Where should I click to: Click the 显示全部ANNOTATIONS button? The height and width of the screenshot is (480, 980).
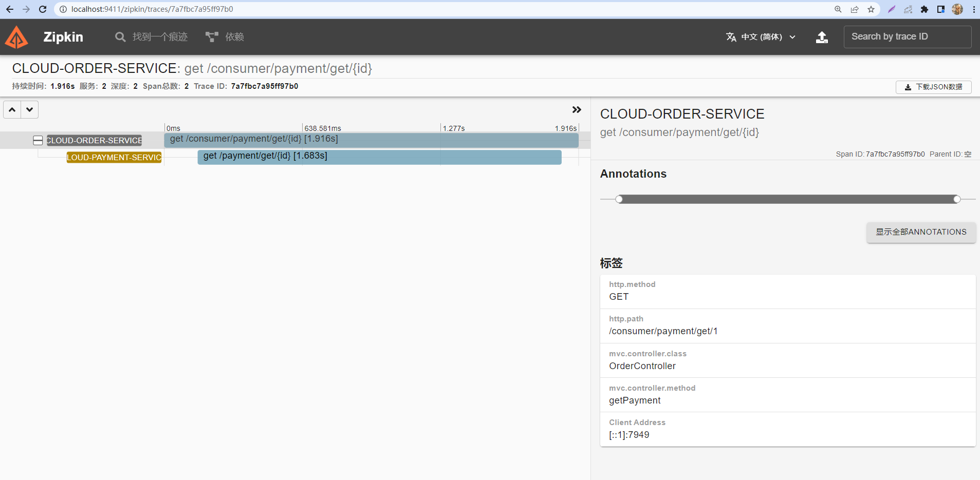pos(921,232)
